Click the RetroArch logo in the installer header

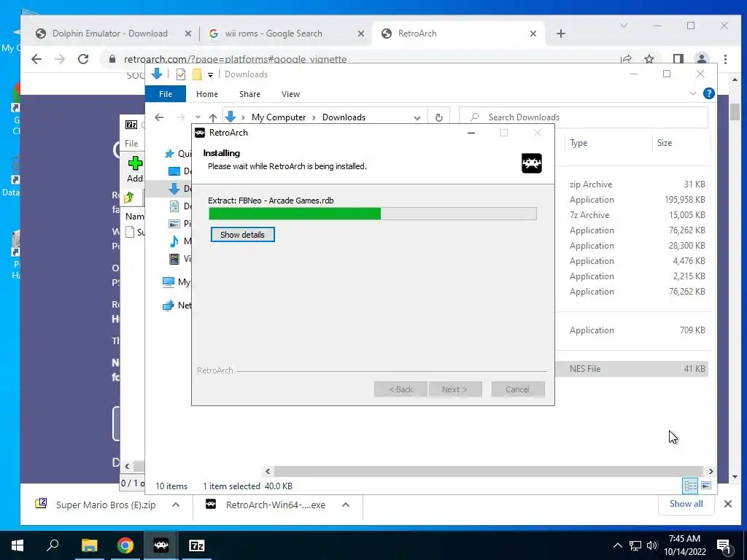(532, 163)
